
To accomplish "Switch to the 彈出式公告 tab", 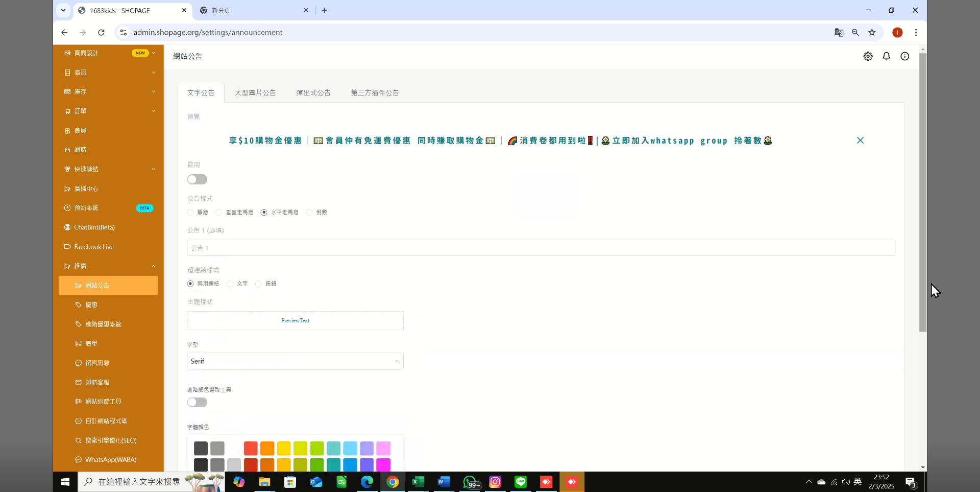I will pos(313,92).
